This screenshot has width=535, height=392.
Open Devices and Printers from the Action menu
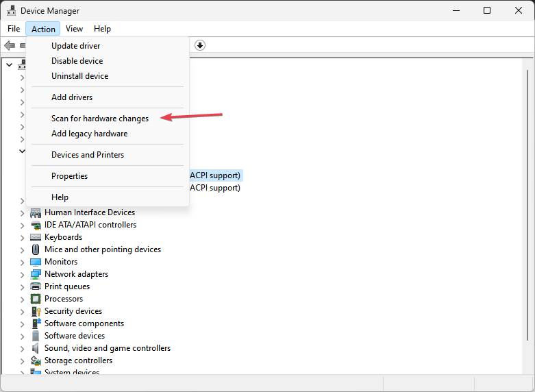click(x=108, y=155)
